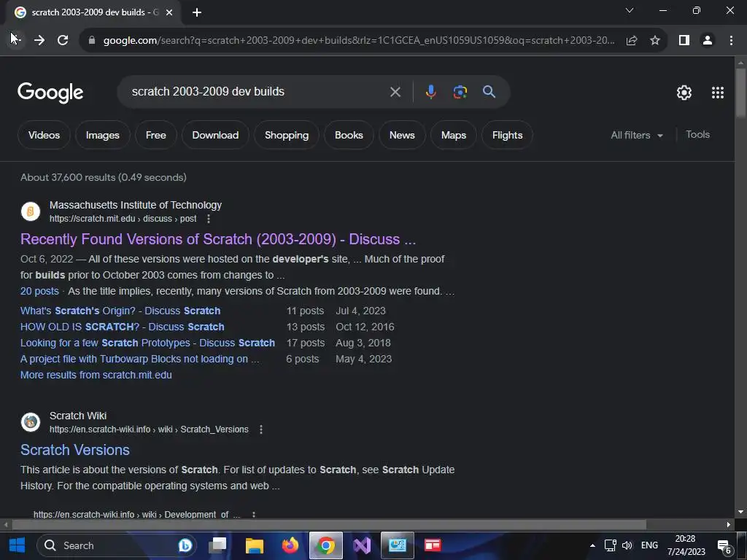Select the Books filter chip
The image size is (747, 560).
pyautogui.click(x=349, y=135)
